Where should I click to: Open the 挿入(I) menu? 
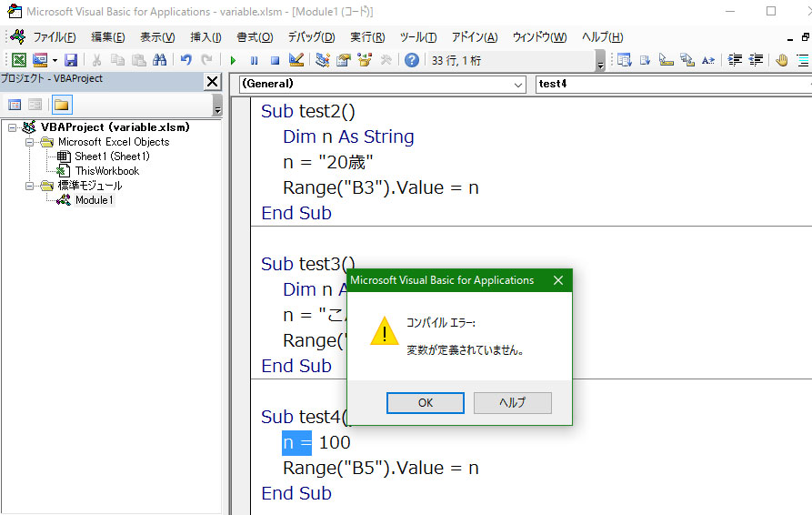point(206,37)
